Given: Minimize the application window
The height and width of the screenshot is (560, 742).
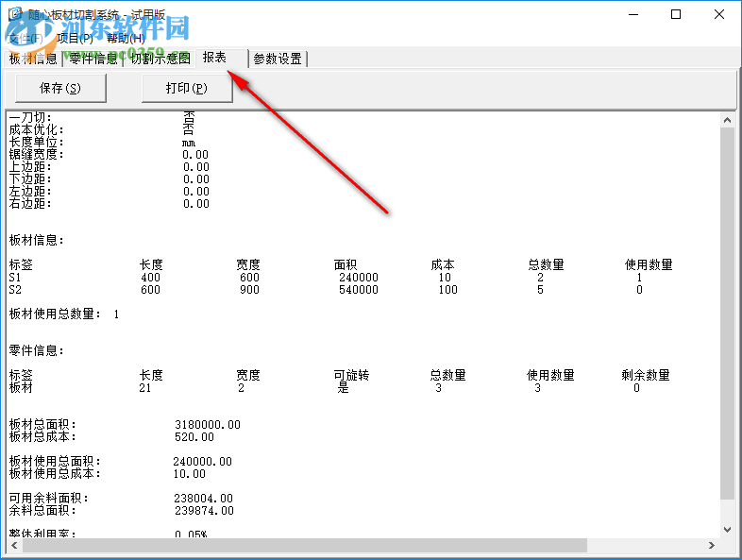Looking at the screenshot, I should pos(633,14).
